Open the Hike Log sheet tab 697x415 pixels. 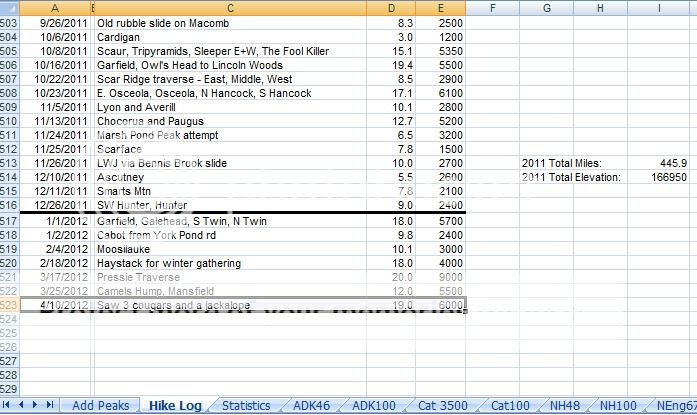[x=175, y=406]
